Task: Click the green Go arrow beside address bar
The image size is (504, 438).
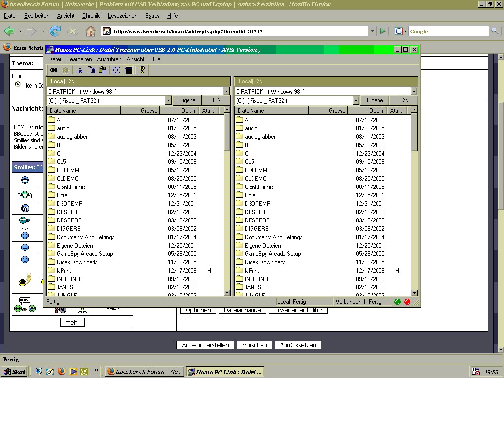Action: click(x=383, y=31)
